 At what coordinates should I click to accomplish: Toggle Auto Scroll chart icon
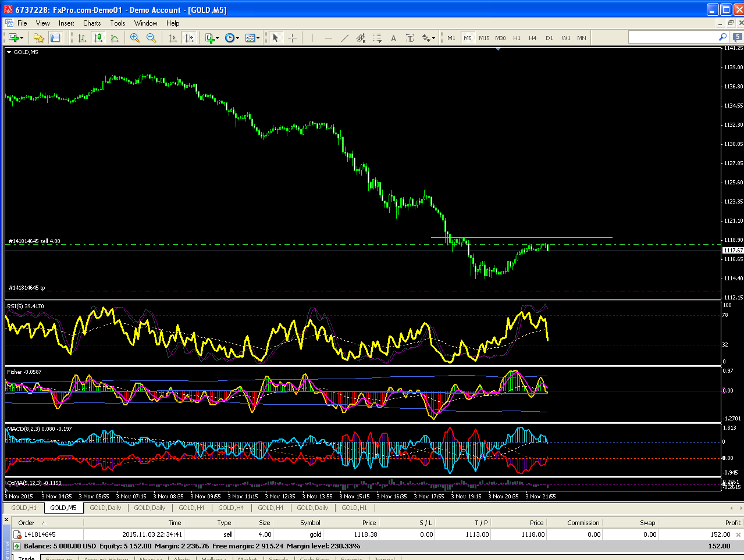click(172, 38)
